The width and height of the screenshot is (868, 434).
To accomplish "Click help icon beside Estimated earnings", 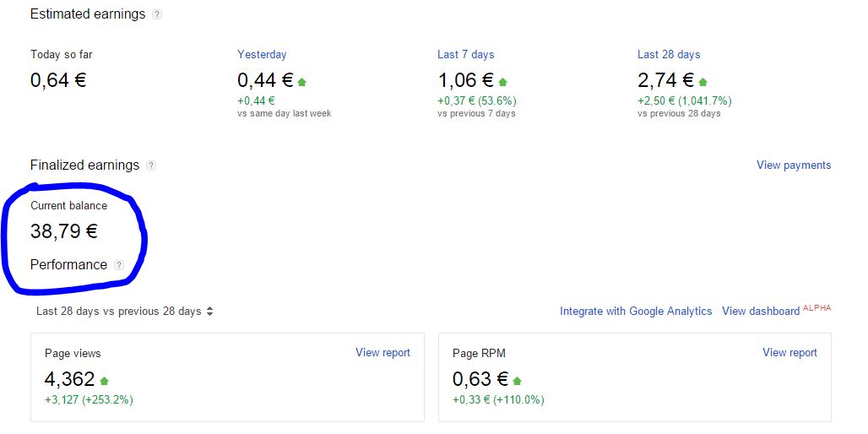I will click(157, 15).
